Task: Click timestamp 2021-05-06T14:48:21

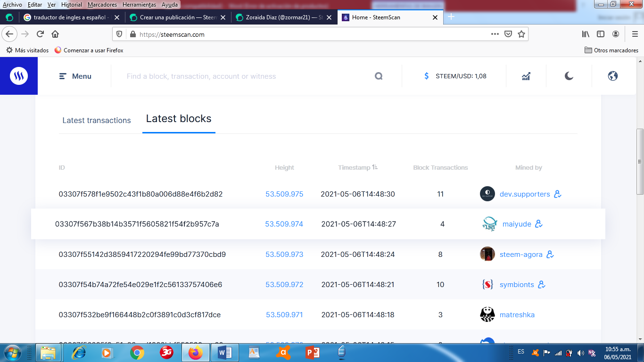Action: tap(358, 285)
